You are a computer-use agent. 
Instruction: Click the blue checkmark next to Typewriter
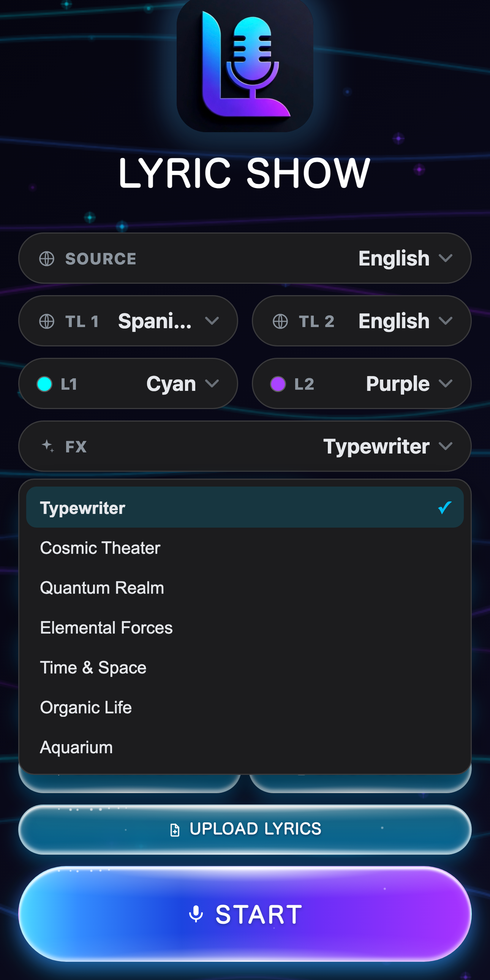(444, 507)
